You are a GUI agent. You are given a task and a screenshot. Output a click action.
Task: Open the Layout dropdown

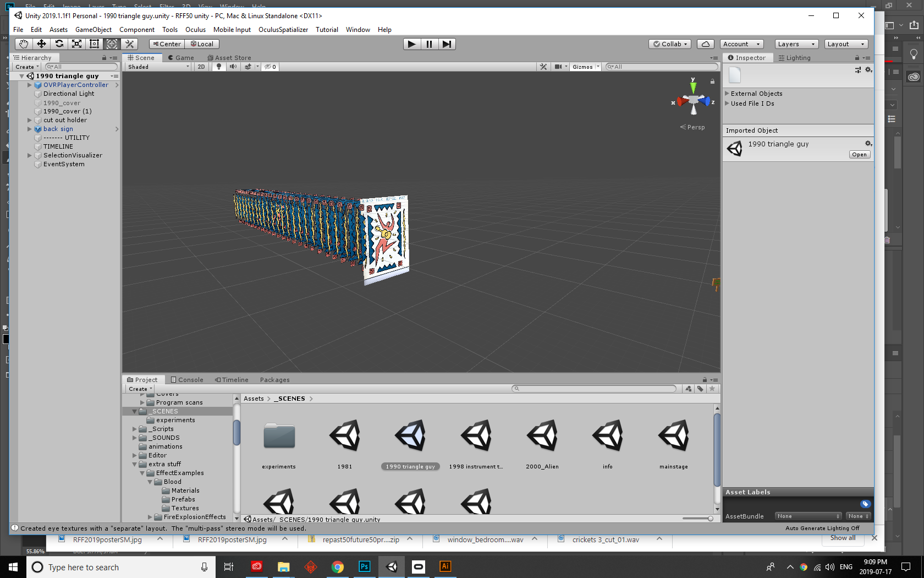pos(846,44)
